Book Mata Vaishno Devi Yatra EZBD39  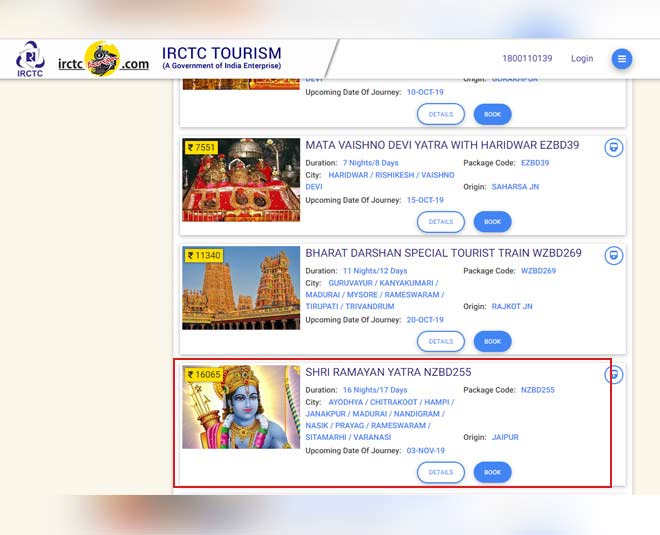point(492,222)
